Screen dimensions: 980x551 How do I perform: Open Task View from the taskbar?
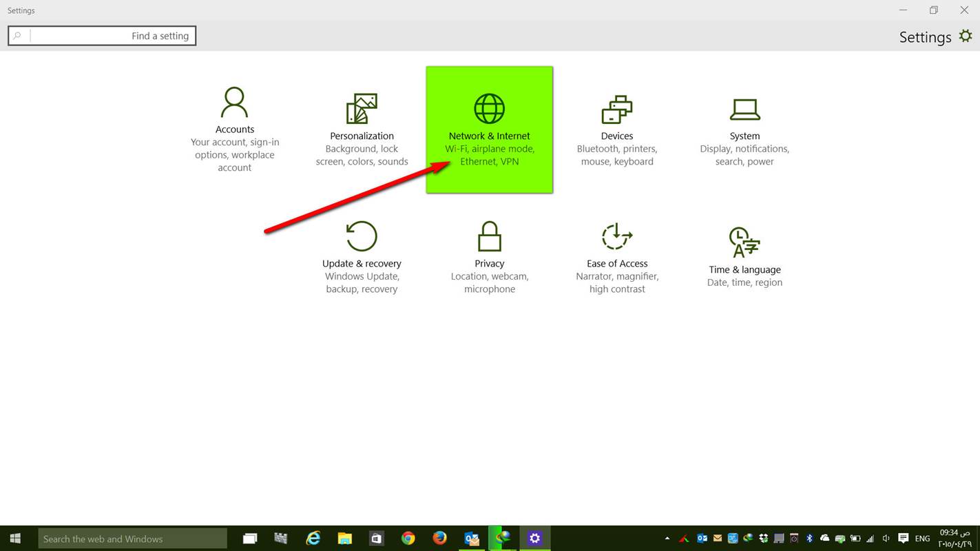pos(249,539)
